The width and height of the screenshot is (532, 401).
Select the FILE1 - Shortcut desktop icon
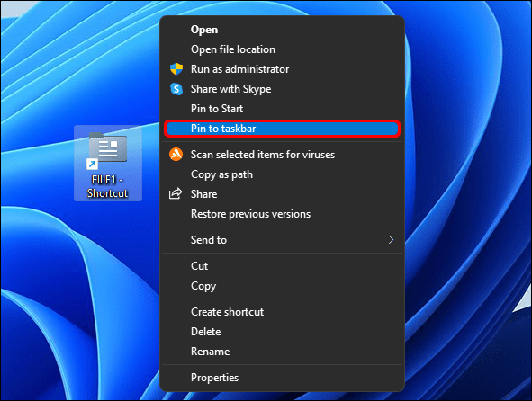[x=108, y=164]
